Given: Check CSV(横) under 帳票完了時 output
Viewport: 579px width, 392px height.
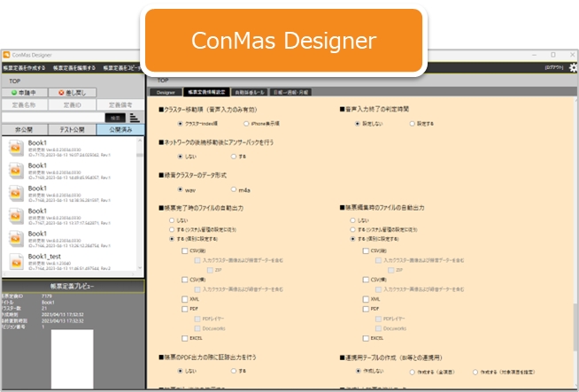Looking at the screenshot, I should point(185,280).
